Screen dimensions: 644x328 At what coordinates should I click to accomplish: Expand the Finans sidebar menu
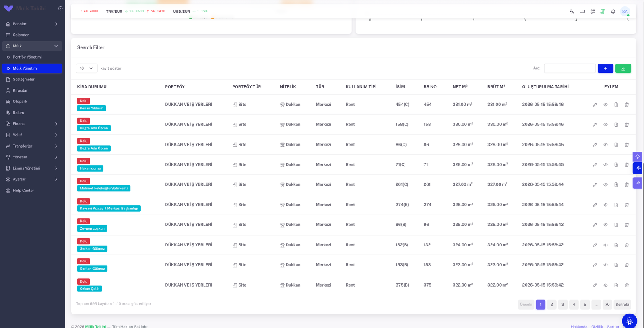tap(32, 124)
